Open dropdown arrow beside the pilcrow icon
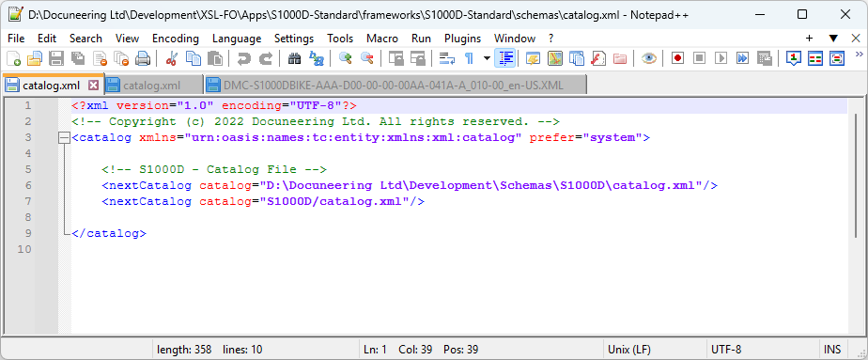Viewport: 868px width, 360px height. click(x=487, y=58)
